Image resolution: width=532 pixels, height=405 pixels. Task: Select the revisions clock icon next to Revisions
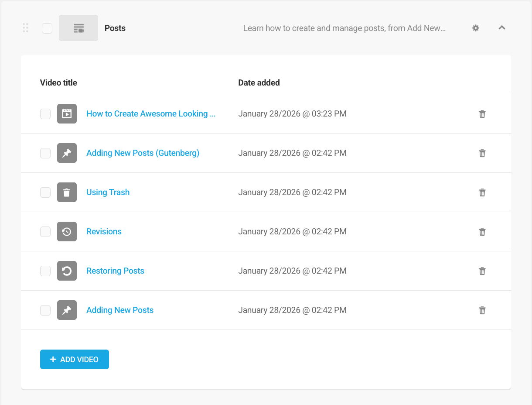click(67, 231)
